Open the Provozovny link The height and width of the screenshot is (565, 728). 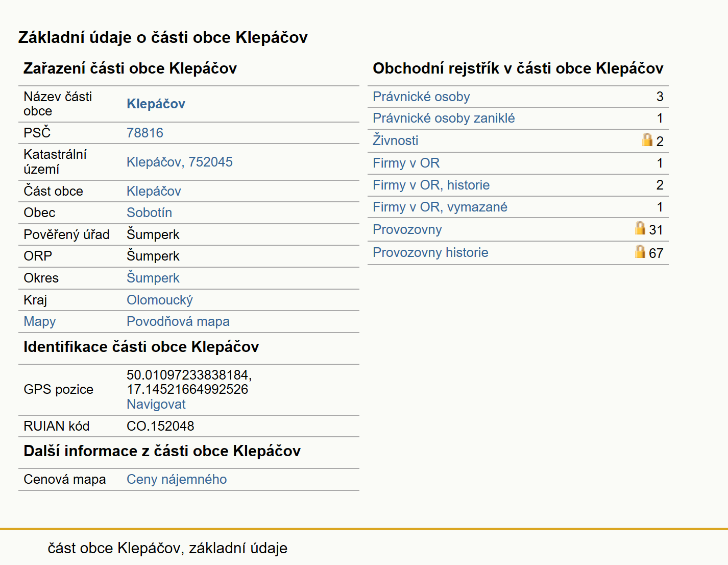(407, 229)
